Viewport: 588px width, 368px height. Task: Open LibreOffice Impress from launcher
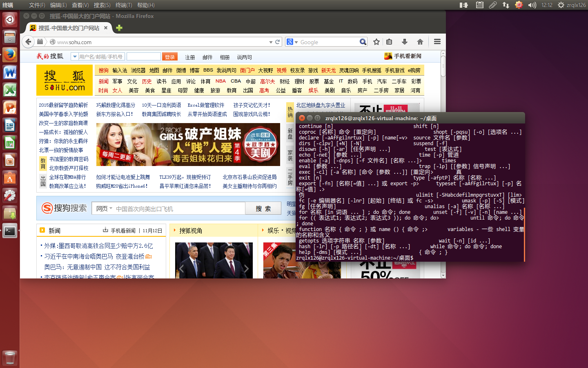(x=10, y=160)
